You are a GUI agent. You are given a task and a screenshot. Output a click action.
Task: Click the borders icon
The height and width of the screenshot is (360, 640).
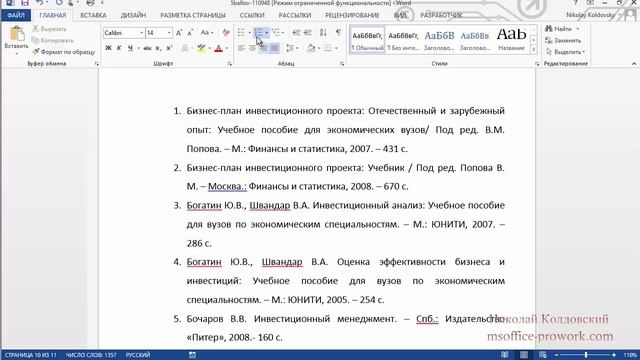(327, 48)
